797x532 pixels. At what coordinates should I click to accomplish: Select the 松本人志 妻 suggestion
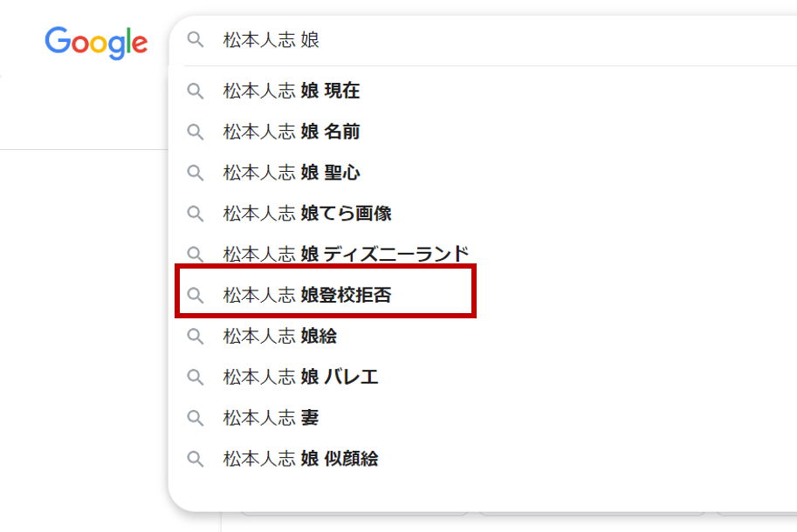271,418
